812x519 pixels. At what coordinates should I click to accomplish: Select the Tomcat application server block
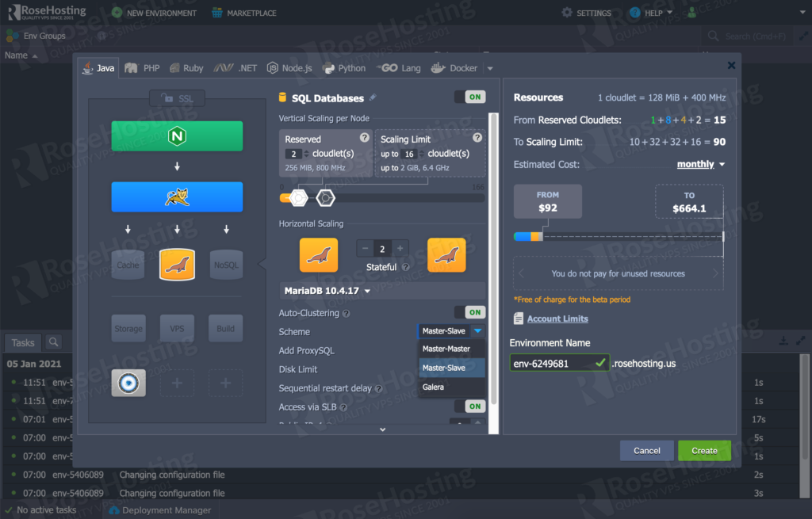[x=177, y=197]
